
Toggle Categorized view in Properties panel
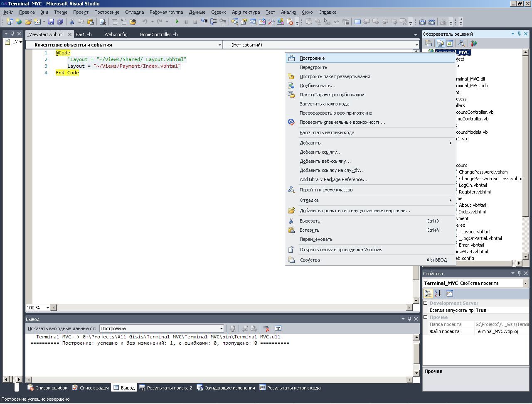[x=428, y=294]
